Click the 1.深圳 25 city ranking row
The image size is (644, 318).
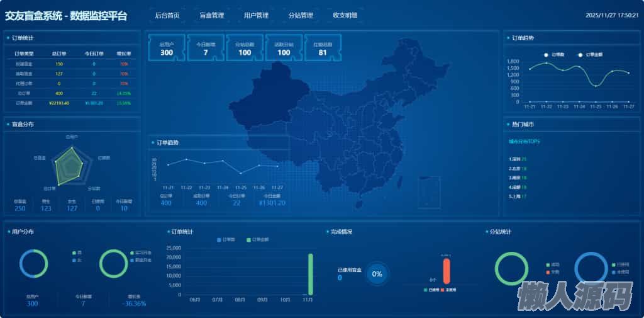[518, 159]
